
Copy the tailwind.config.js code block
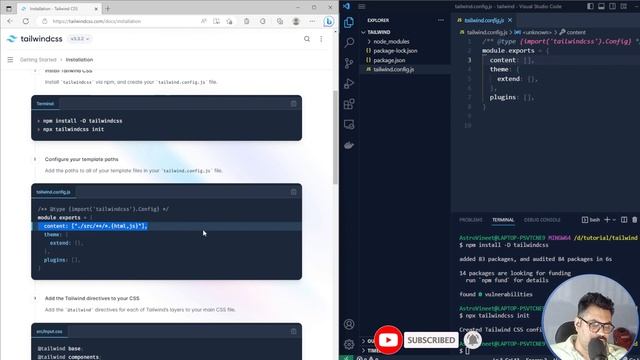click(x=293, y=192)
